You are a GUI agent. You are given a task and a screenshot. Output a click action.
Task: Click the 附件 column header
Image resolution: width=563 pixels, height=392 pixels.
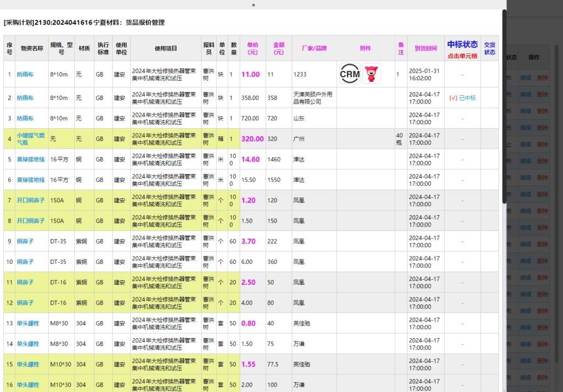365,48
